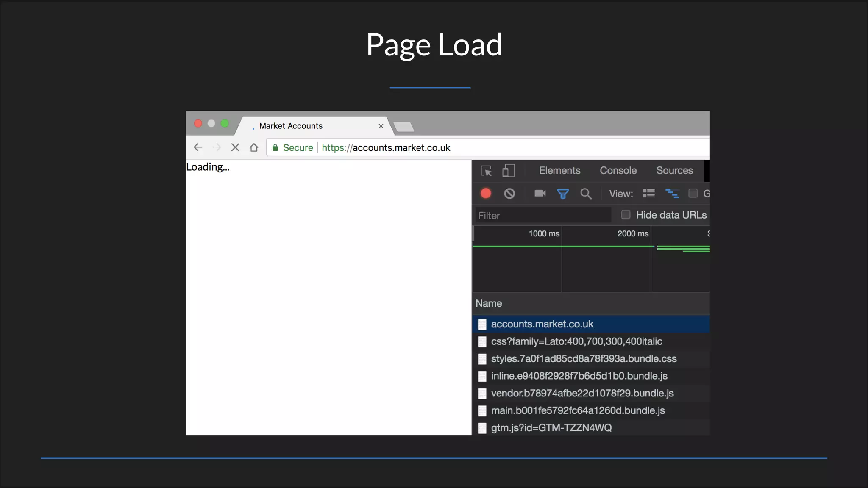Click the capture screenshots camera icon
868x488 pixels.
[x=540, y=194]
